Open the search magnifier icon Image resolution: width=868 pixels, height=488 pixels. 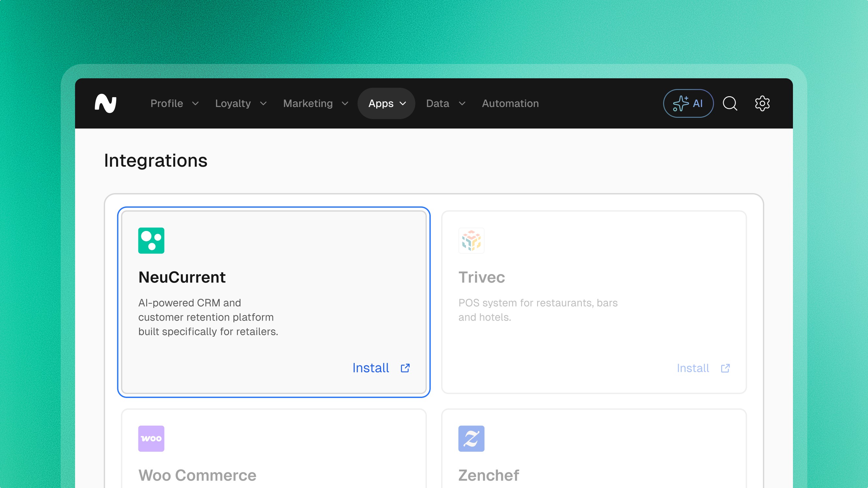point(730,103)
